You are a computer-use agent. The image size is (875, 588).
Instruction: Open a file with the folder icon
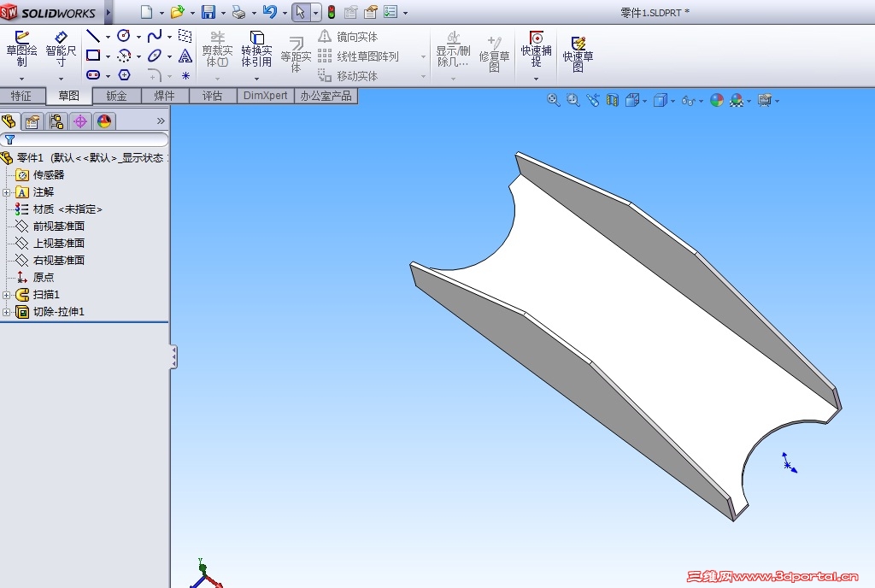click(178, 12)
